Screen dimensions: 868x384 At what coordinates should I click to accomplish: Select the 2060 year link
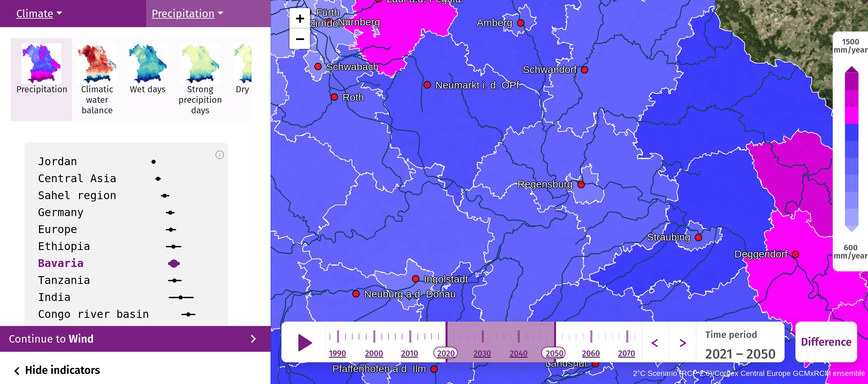point(591,353)
